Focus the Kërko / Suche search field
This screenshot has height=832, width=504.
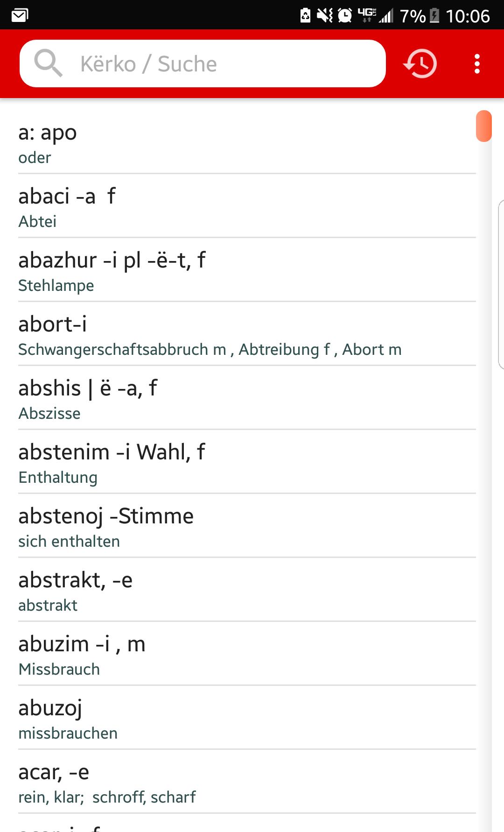coord(203,63)
